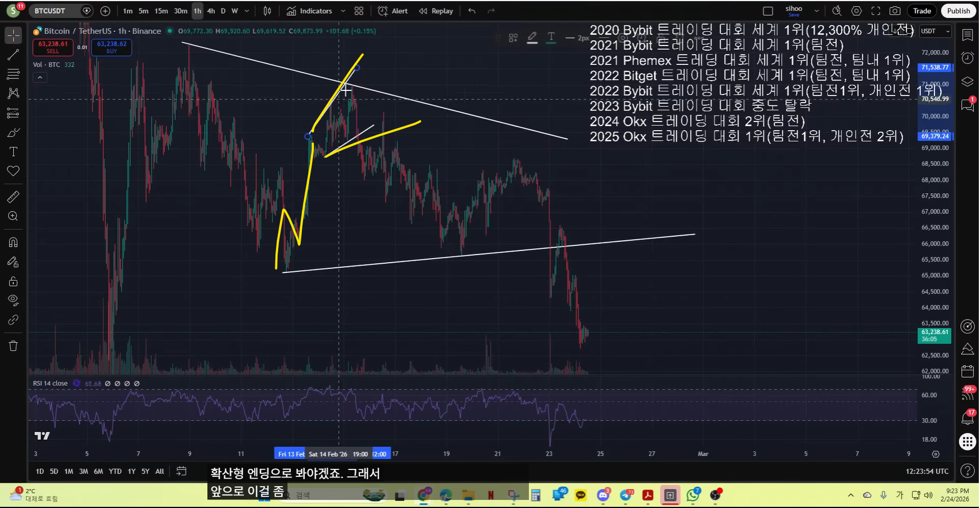Click the Trade button
The width and height of the screenshot is (980, 508).
[922, 11]
